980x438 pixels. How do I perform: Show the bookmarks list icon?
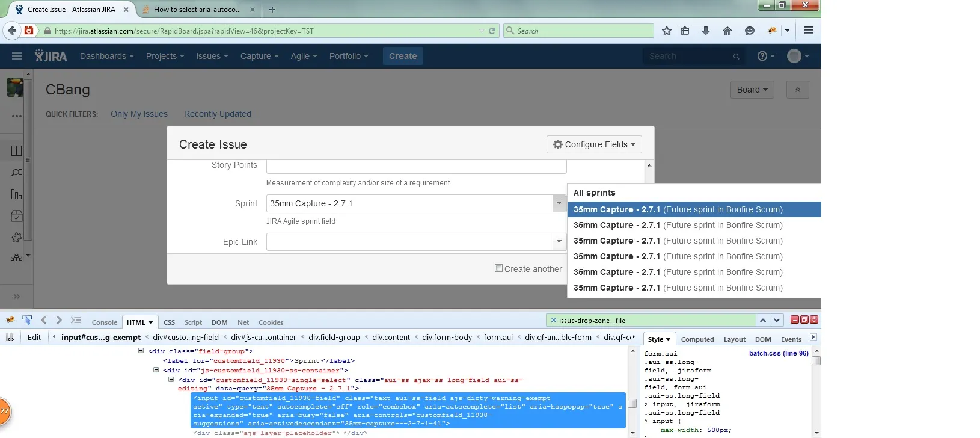(x=685, y=31)
